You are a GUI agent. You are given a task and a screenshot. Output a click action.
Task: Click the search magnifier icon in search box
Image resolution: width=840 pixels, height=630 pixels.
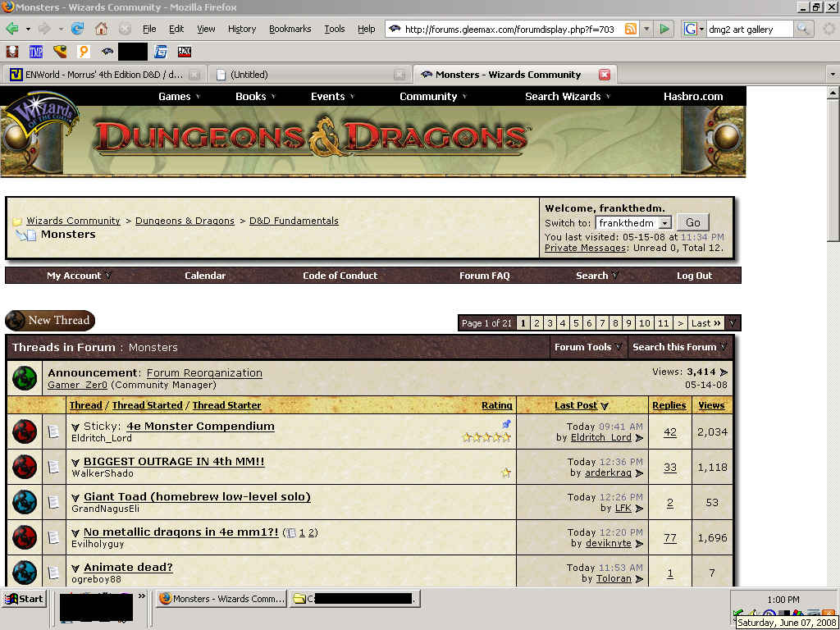[x=802, y=29]
